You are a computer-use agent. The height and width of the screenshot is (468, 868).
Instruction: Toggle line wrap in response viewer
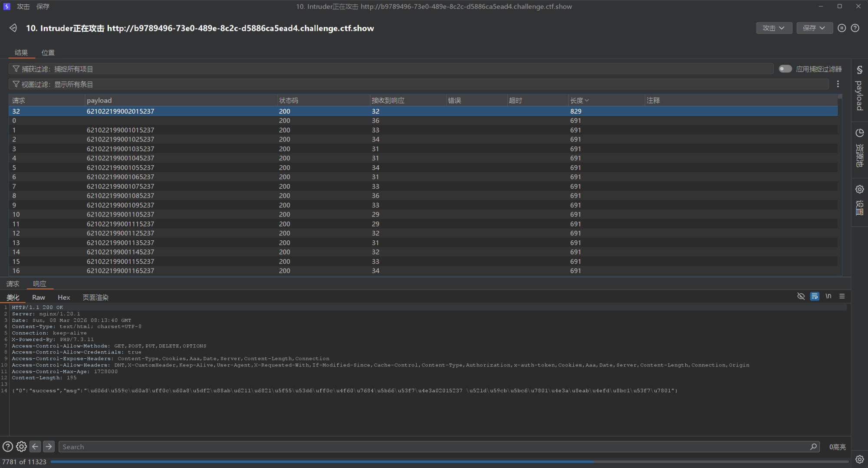tap(815, 296)
